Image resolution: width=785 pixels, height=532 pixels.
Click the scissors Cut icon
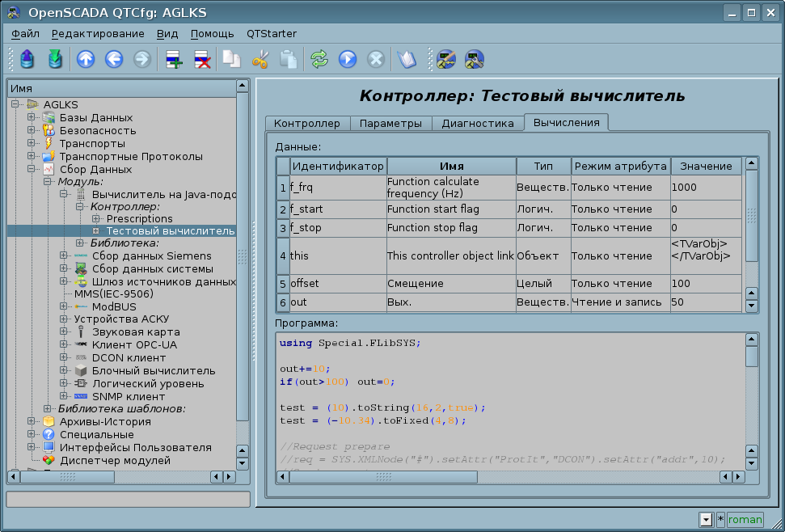(260, 59)
